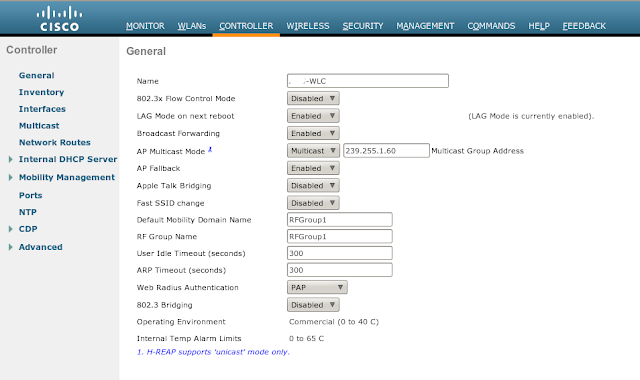The height and width of the screenshot is (380, 640).
Task: Click the Controller sidebar heading
Action: pyautogui.click(x=31, y=50)
